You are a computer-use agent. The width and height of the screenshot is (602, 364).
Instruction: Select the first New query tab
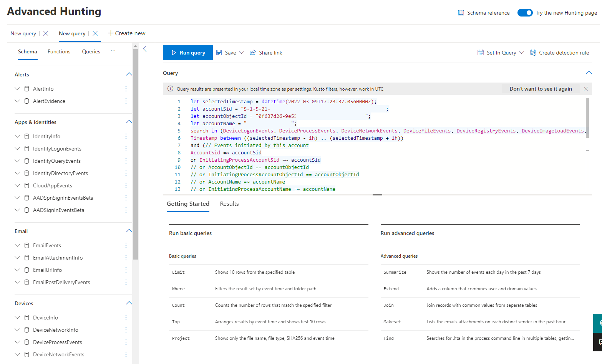pos(23,33)
